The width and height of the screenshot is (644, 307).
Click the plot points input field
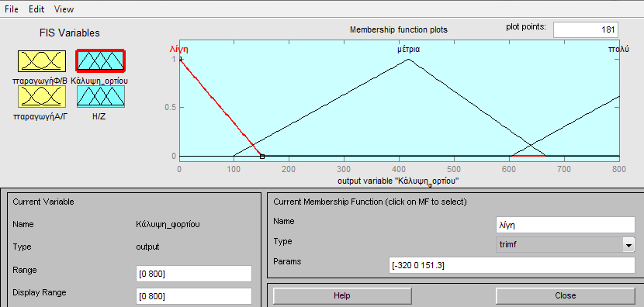585,29
